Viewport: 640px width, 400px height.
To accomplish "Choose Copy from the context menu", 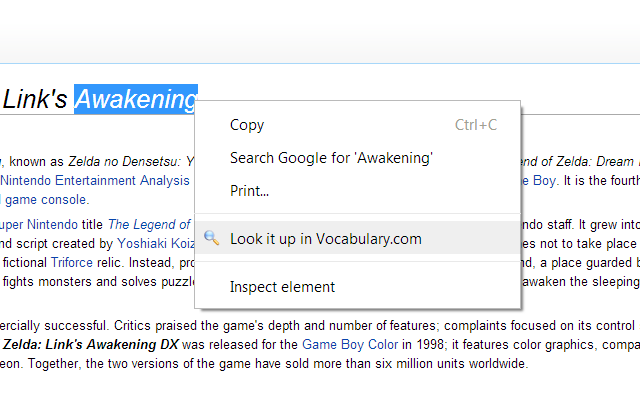I will point(358,125).
